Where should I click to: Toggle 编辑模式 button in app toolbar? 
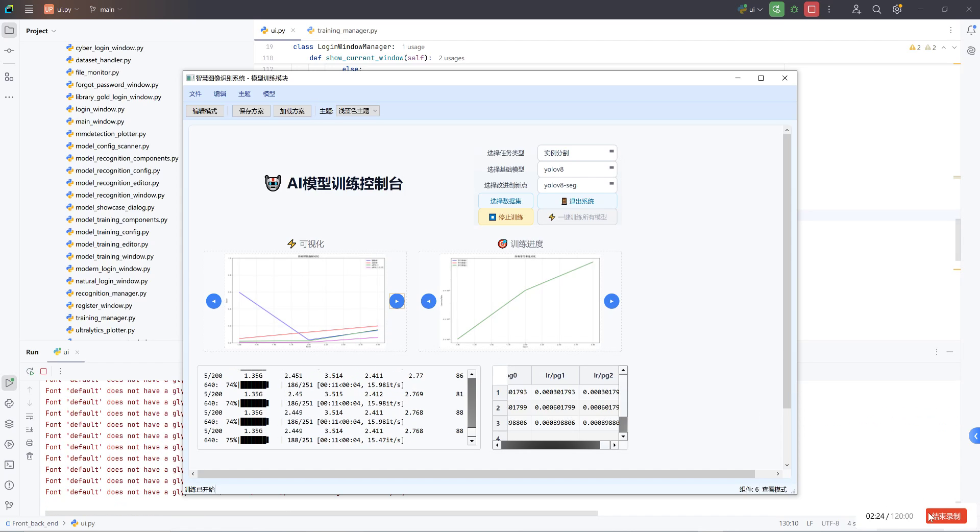[205, 111]
